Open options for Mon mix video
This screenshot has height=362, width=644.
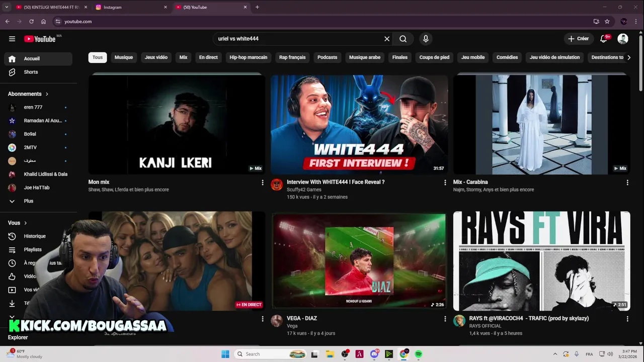[262, 183]
